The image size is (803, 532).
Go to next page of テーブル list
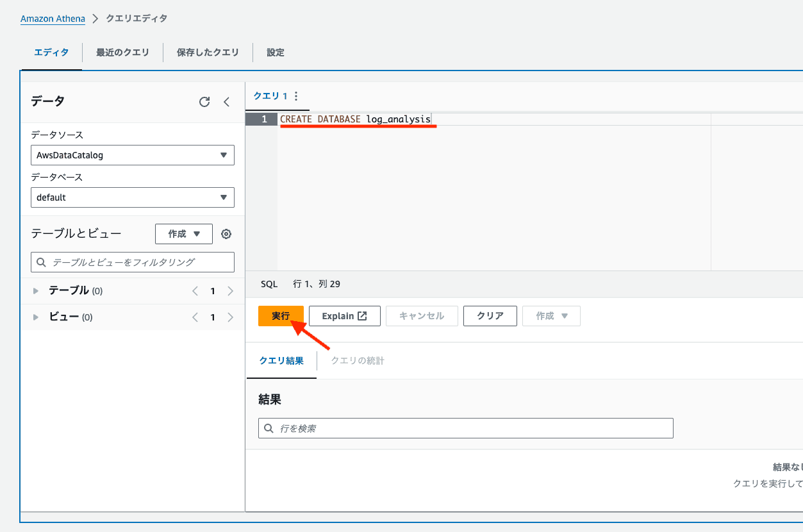[x=231, y=291]
